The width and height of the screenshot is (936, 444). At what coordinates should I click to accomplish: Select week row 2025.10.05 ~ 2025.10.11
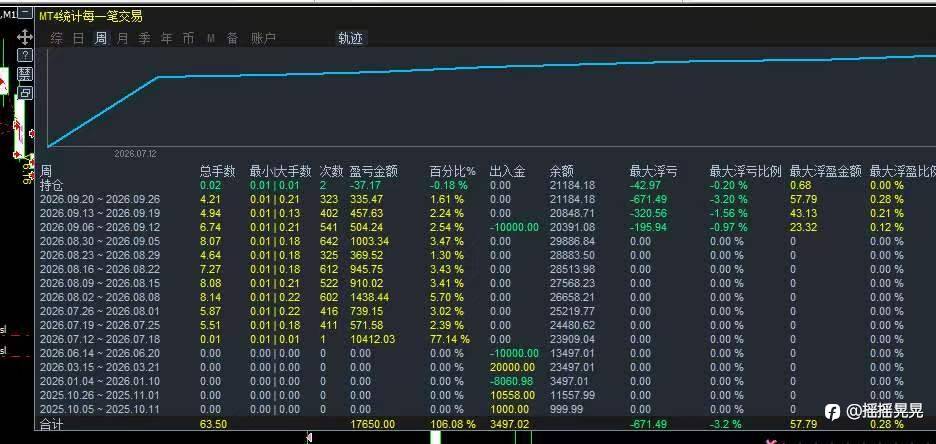[100, 409]
